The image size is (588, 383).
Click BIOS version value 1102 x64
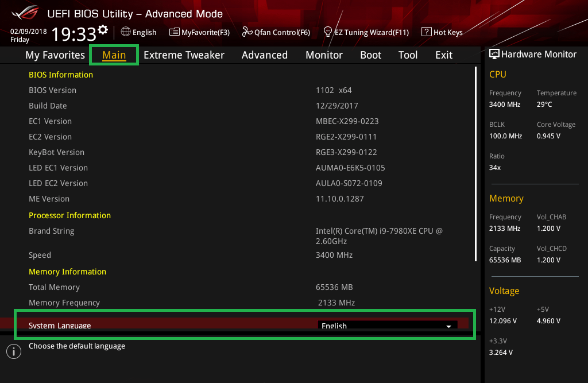coord(334,90)
